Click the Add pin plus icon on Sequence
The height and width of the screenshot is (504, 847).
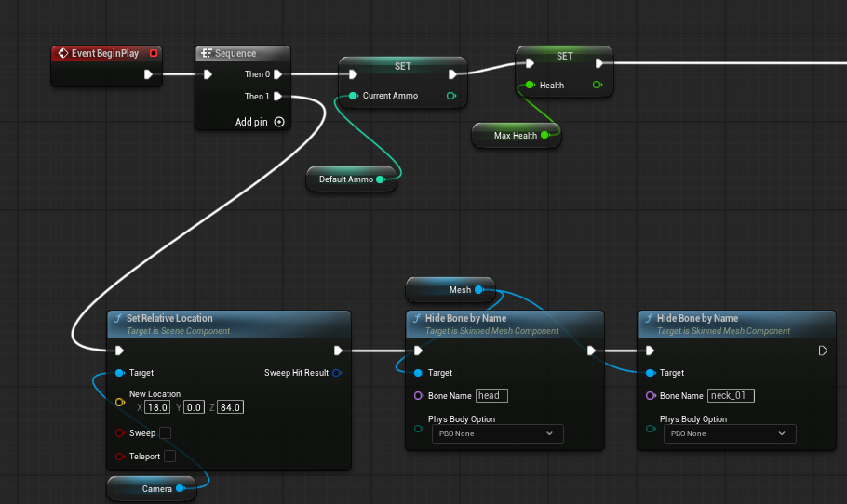[279, 122]
